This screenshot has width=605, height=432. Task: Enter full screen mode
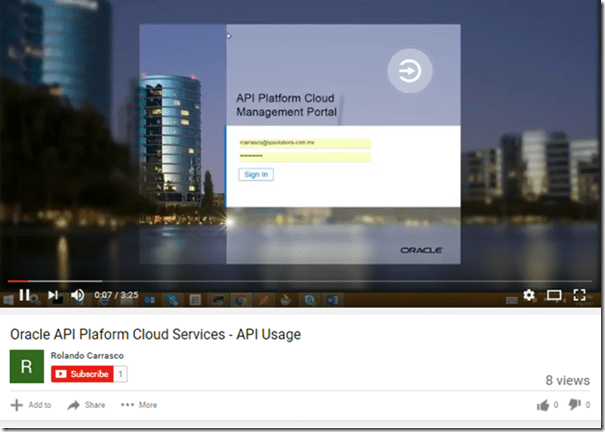click(579, 295)
